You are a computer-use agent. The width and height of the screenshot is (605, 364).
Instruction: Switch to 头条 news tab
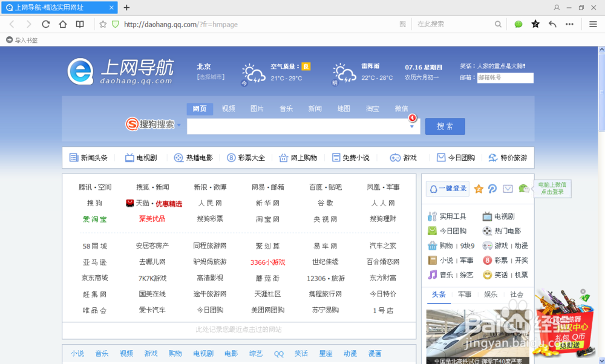coord(438,294)
